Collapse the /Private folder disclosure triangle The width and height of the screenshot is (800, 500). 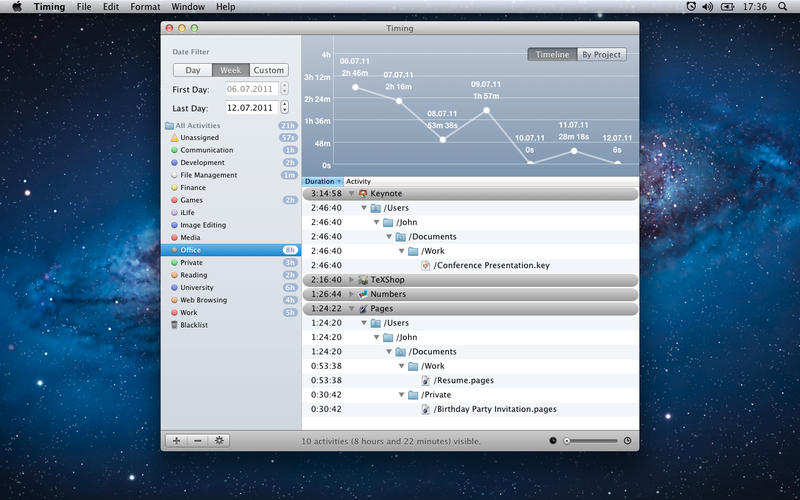[x=401, y=395]
